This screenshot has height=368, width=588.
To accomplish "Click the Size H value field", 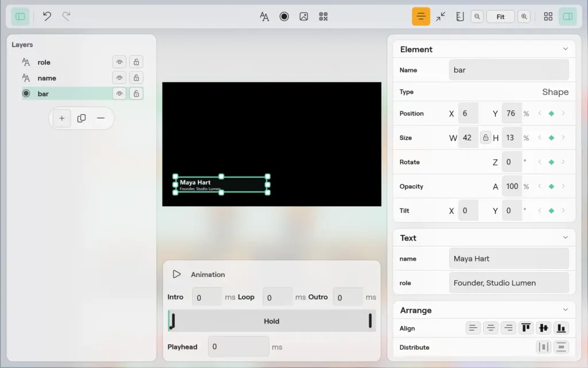I will click(512, 138).
